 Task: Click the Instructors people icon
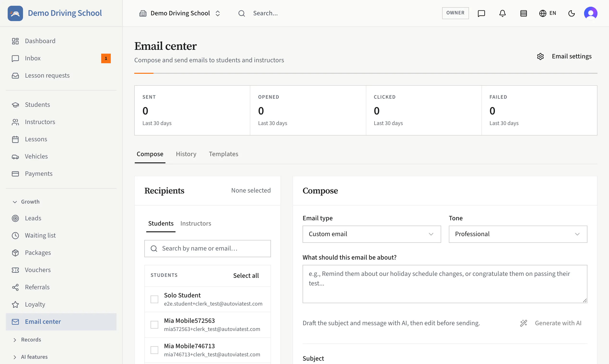[x=15, y=122]
